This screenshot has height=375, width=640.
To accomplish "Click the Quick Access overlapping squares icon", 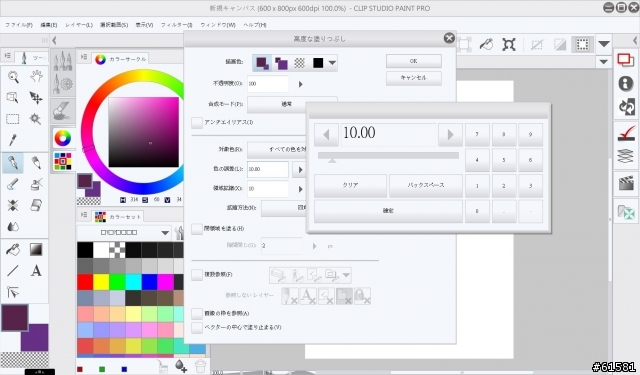I will click(625, 60).
